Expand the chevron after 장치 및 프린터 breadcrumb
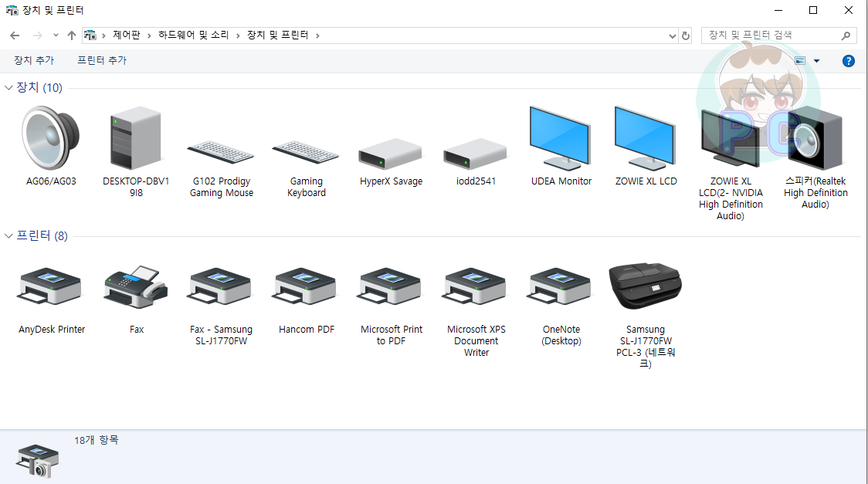The height and width of the screenshot is (484, 868). tap(317, 36)
